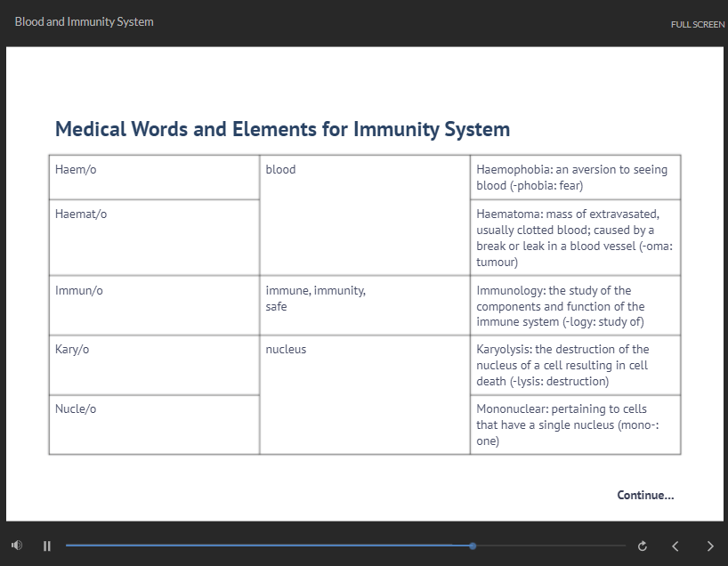Click the nucleus meaning cell
The image size is (728, 566).
364,365
